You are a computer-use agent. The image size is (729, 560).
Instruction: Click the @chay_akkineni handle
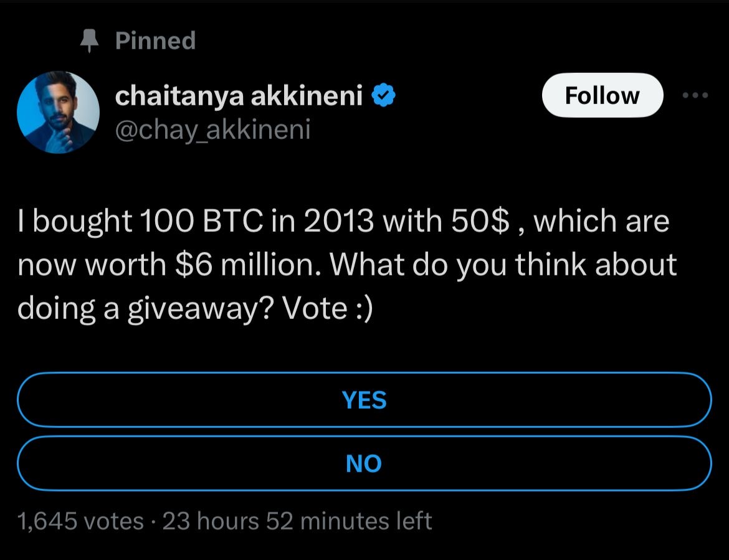coord(212,130)
